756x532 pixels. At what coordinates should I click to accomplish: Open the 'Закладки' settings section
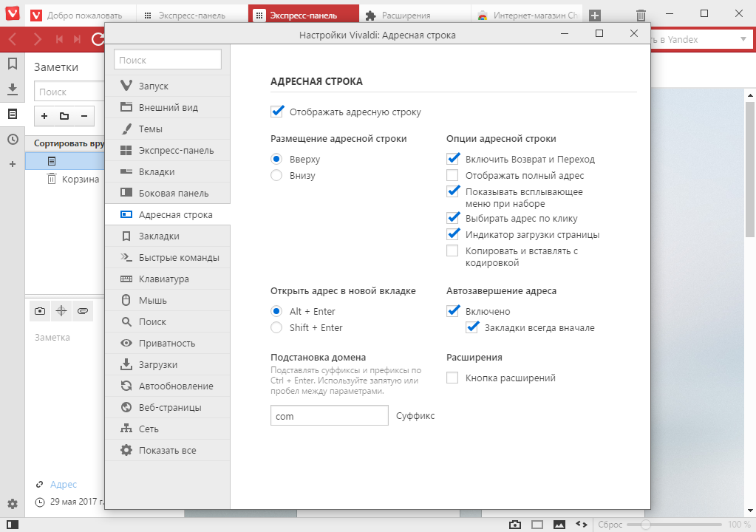159,236
